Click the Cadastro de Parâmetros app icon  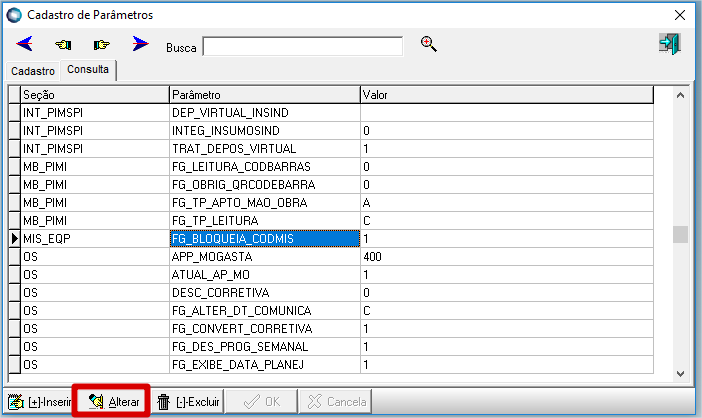(14, 15)
